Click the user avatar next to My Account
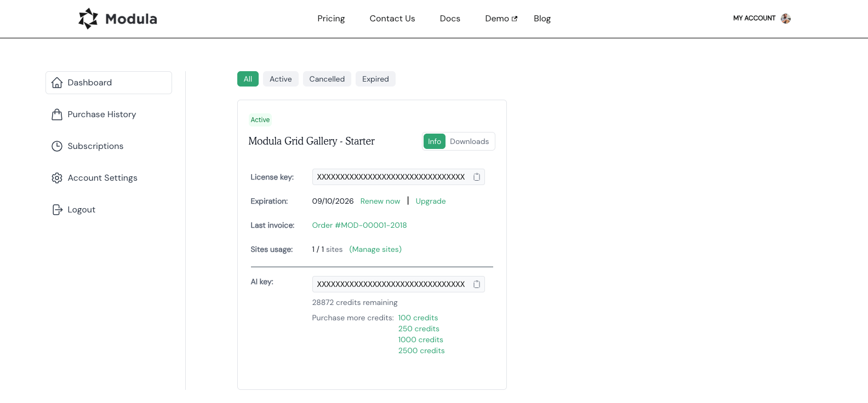This screenshot has width=868, height=403. click(x=786, y=19)
